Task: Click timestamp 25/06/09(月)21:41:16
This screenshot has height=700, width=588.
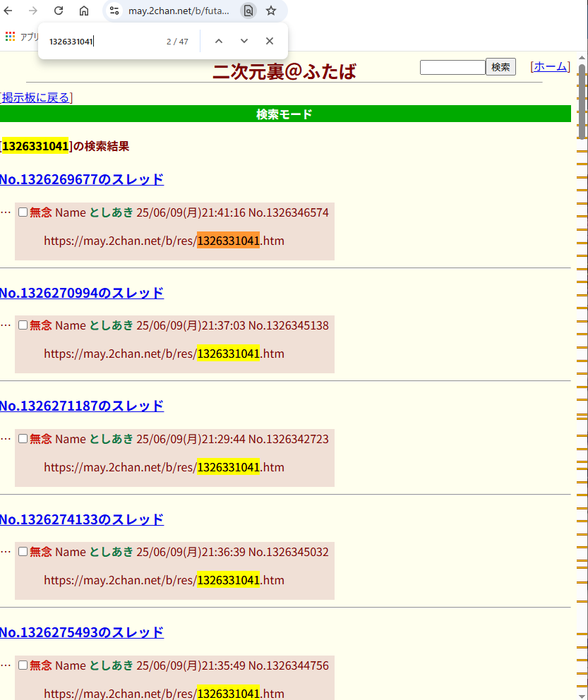Action: [x=191, y=212]
